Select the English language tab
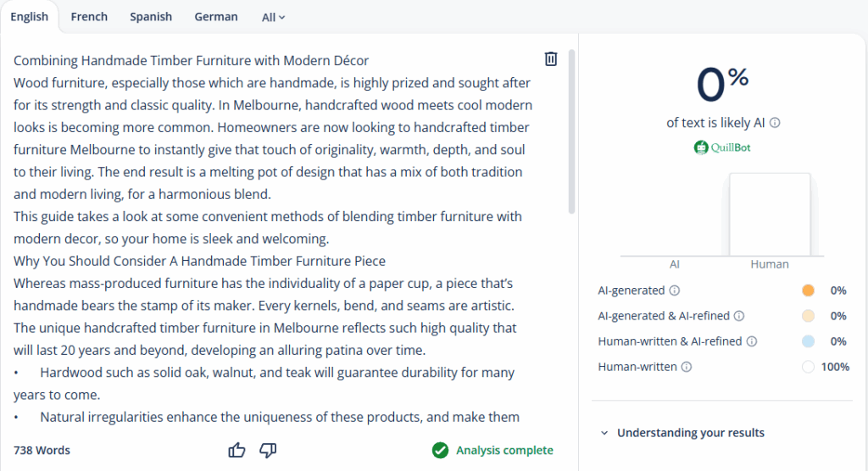The image size is (868, 471). point(30,17)
